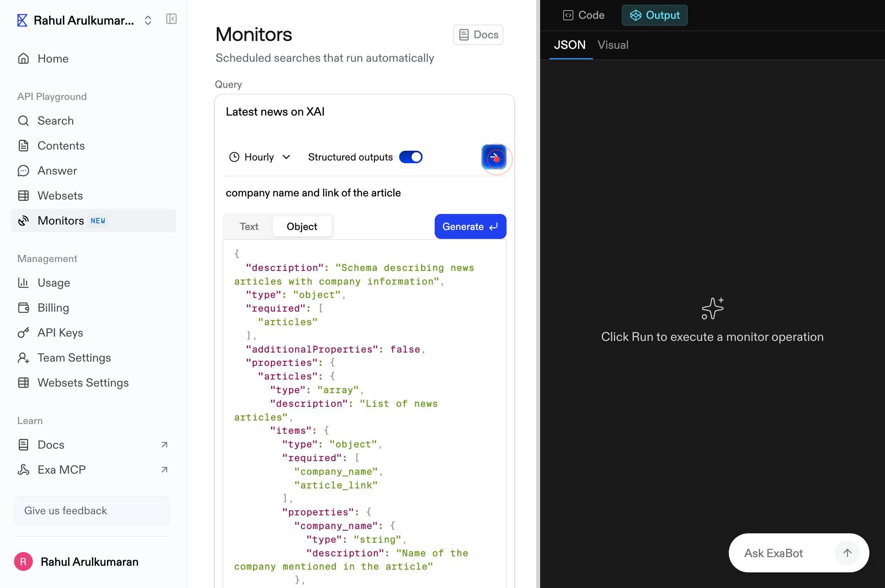
Task: Click "additionalProperties" key in schema
Action: pos(312,349)
